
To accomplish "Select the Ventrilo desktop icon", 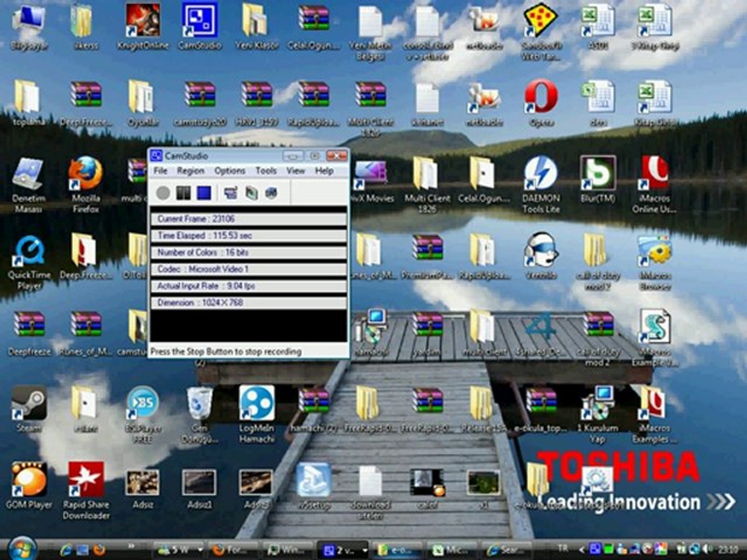I will [x=541, y=256].
